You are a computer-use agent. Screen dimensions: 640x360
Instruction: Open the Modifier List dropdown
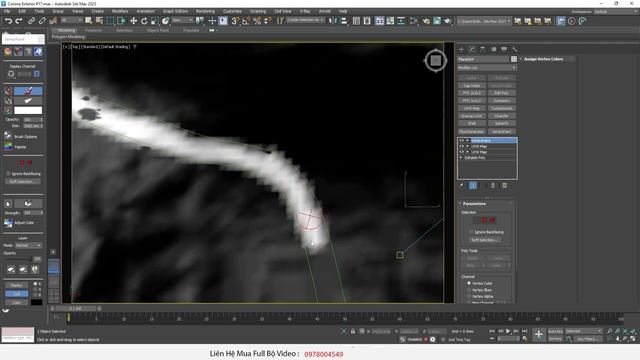pyautogui.click(x=487, y=67)
